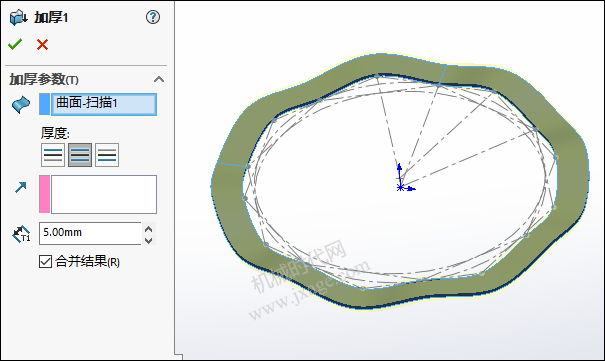The width and height of the screenshot is (605, 361).
Task: Open help for 加厚1 feature
Action: [x=153, y=17]
